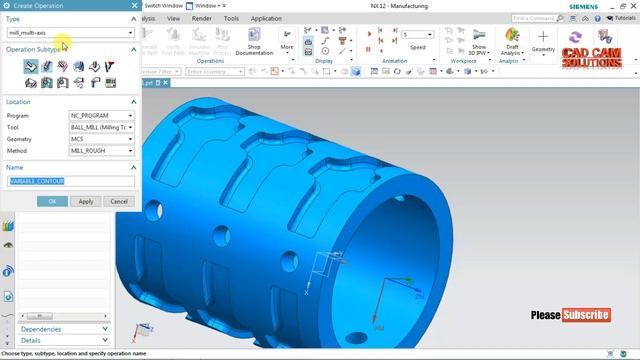This screenshot has height=360, width=640.
Task: Open the animation Speed dropdown
Action: 417,35
